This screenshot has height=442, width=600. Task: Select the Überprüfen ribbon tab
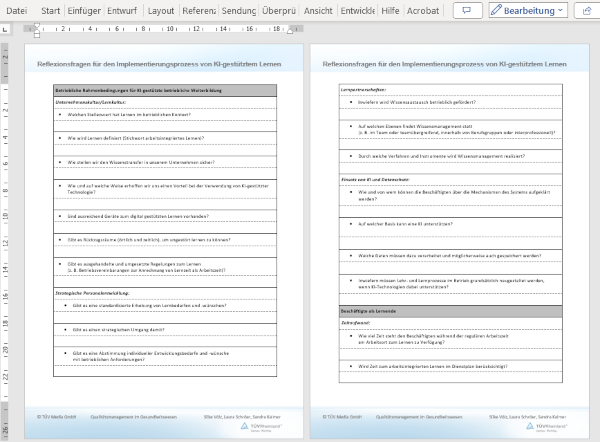[x=279, y=10]
